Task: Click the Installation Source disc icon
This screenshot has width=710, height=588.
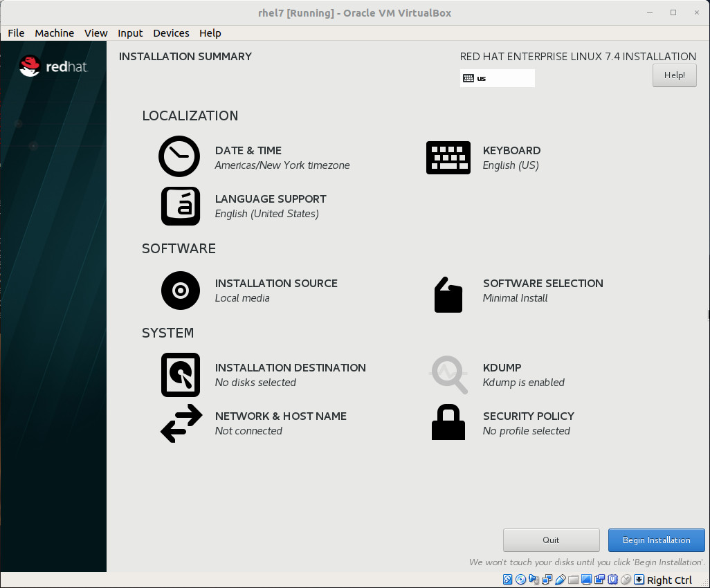Action: pos(181,291)
